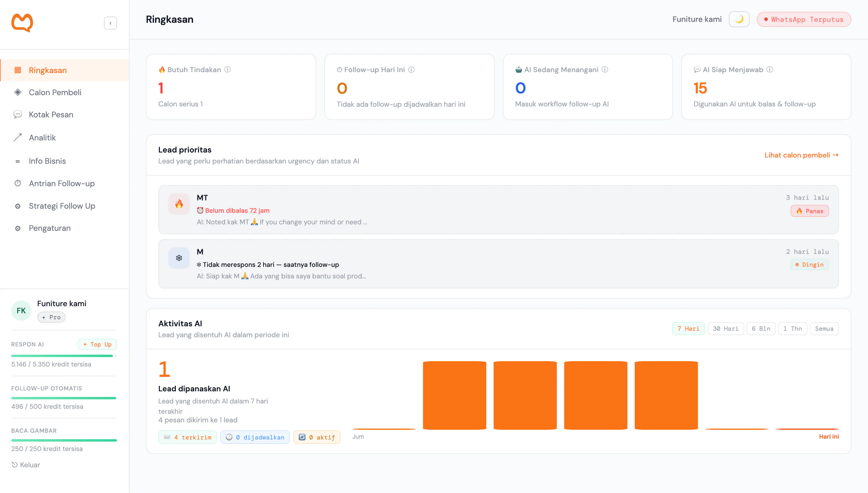Click the Panas badge on MT lead

(x=810, y=211)
